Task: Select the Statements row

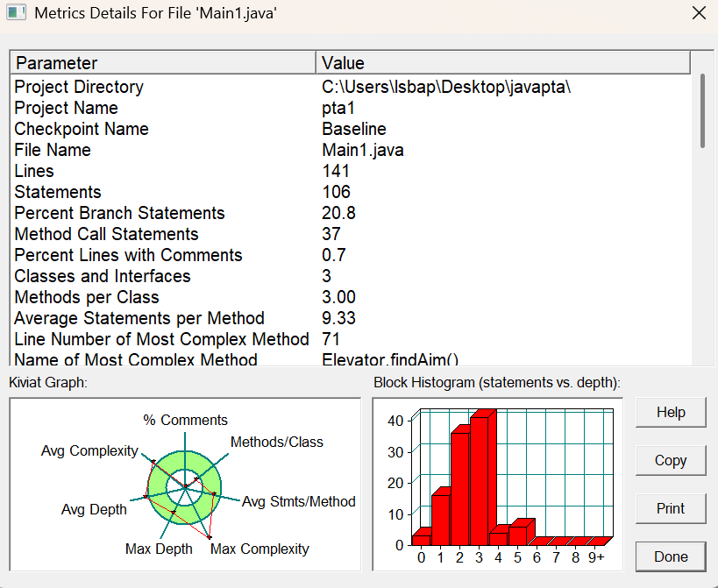Action: pos(351,192)
